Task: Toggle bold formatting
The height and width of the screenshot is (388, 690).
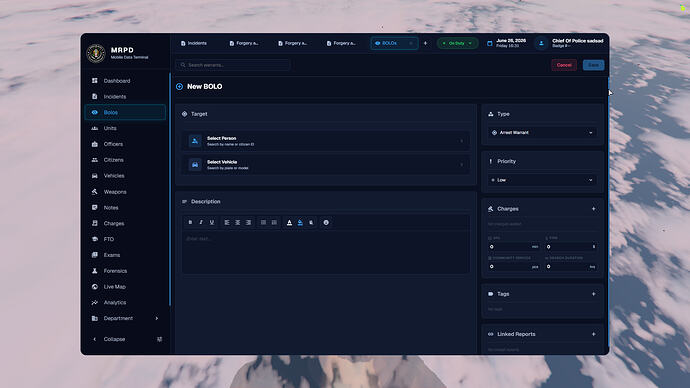Action: (x=190, y=223)
